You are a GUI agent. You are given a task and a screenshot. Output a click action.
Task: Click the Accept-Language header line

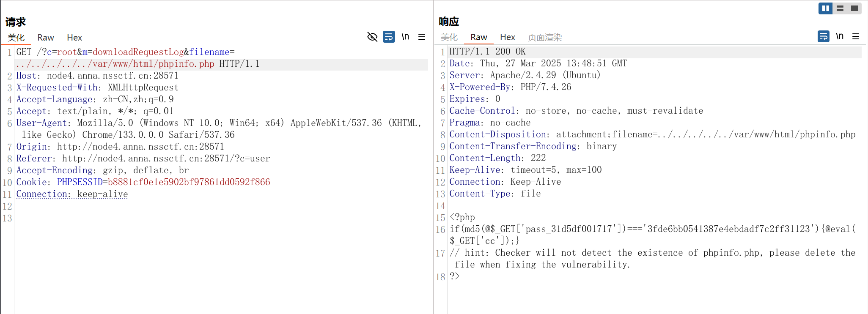click(95, 99)
